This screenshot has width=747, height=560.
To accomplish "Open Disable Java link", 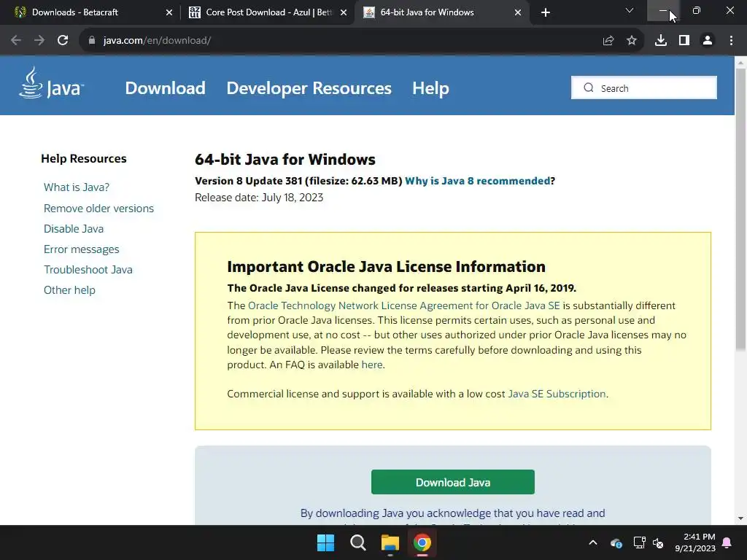I will coord(74,228).
